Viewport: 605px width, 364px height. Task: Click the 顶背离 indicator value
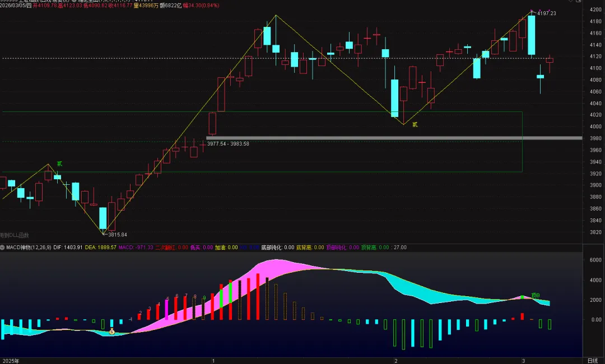click(375, 247)
